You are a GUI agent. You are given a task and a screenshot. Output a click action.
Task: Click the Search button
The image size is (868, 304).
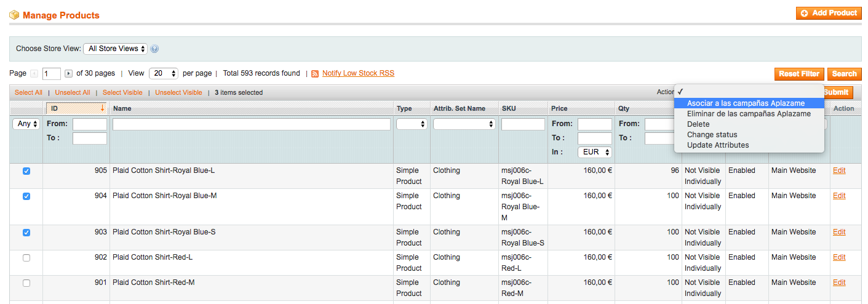tap(844, 74)
